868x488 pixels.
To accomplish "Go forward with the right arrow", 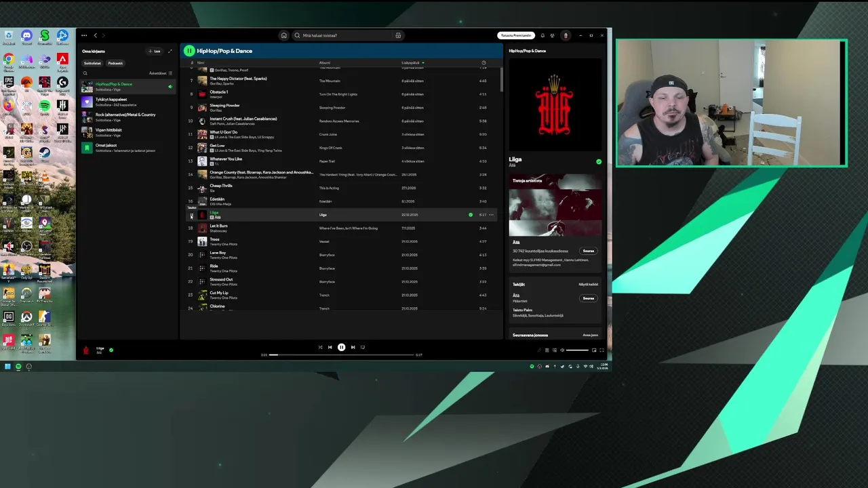I will coord(103,35).
